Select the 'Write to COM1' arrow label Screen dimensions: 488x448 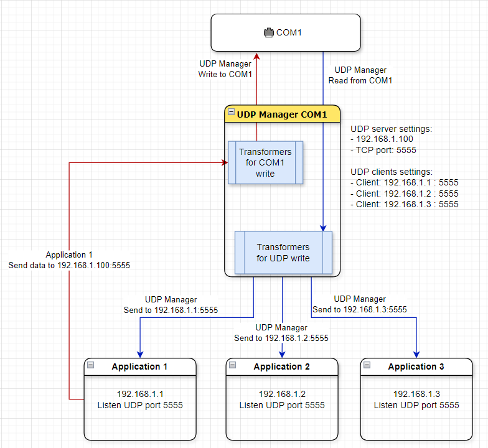click(x=225, y=75)
